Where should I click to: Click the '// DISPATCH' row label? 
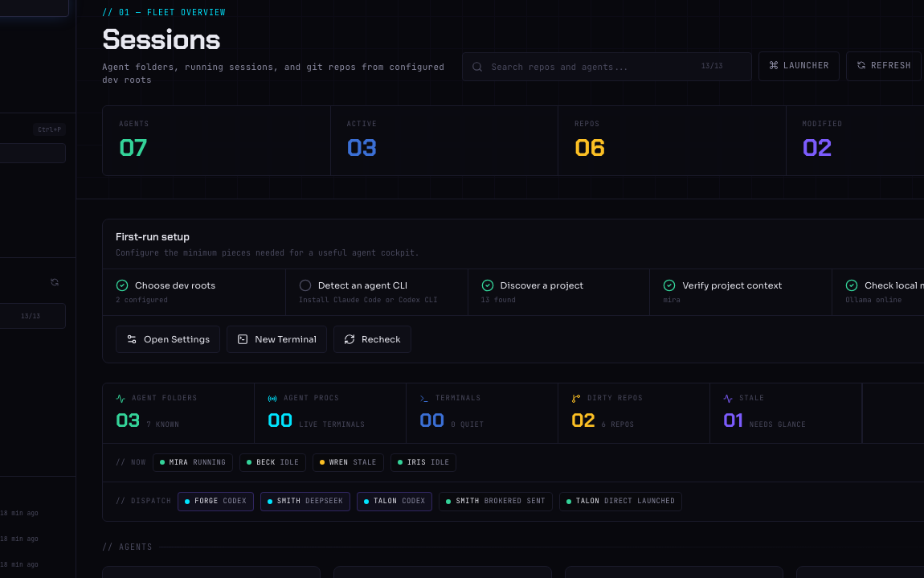coord(143,502)
